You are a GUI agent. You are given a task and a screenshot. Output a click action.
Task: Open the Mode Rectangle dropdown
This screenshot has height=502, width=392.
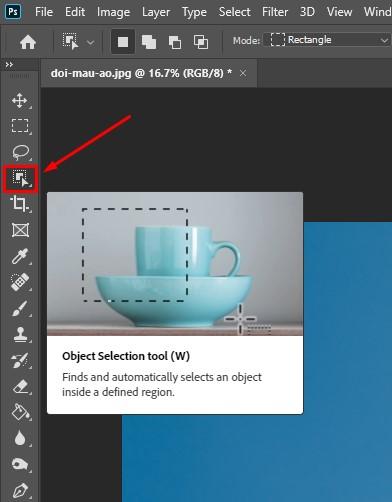tap(327, 40)
